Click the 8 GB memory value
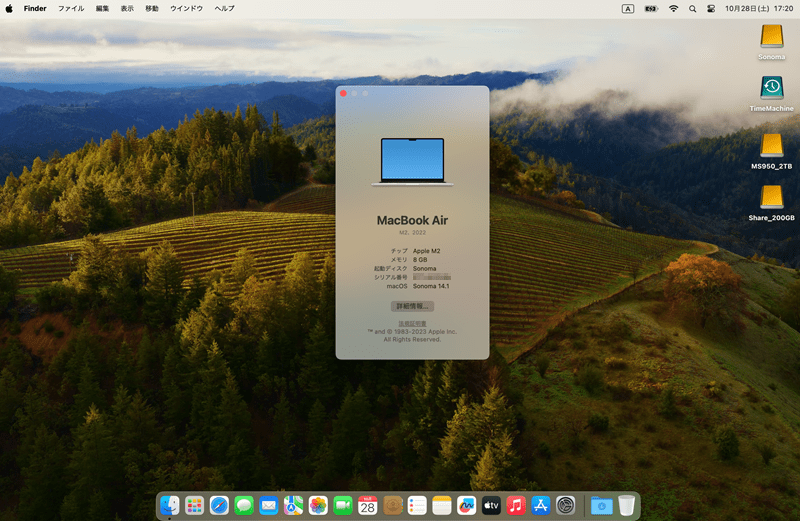The width and height of the screenshot is (800, 521). 420,260
